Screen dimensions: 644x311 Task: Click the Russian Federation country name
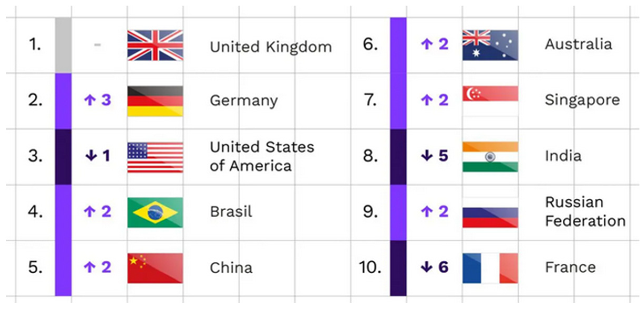(x=585, y=211)
